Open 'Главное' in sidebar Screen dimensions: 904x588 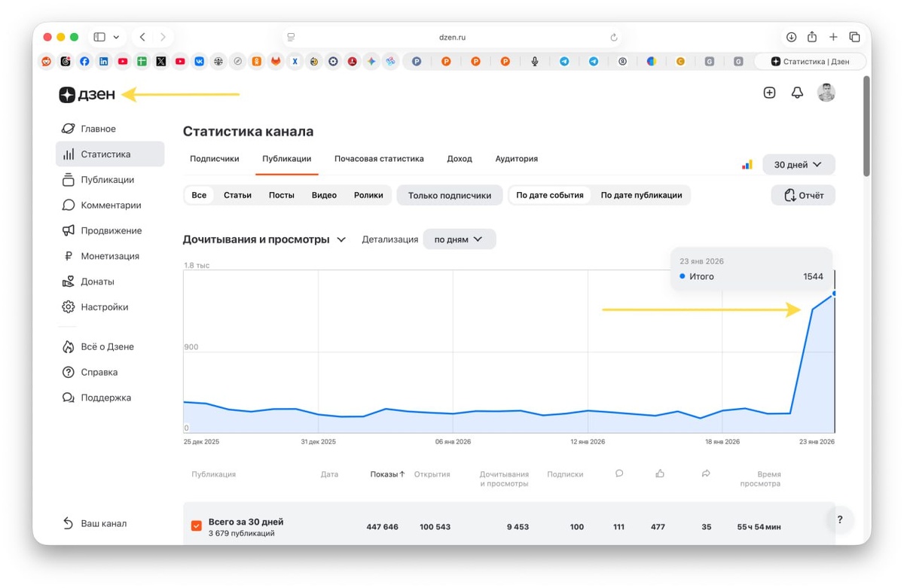coord(110,129)
